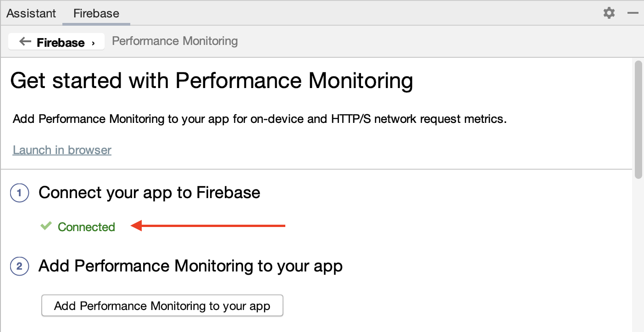Open the settings gear icon
This screenshot has height=332, width=644.
pos(609,13)
